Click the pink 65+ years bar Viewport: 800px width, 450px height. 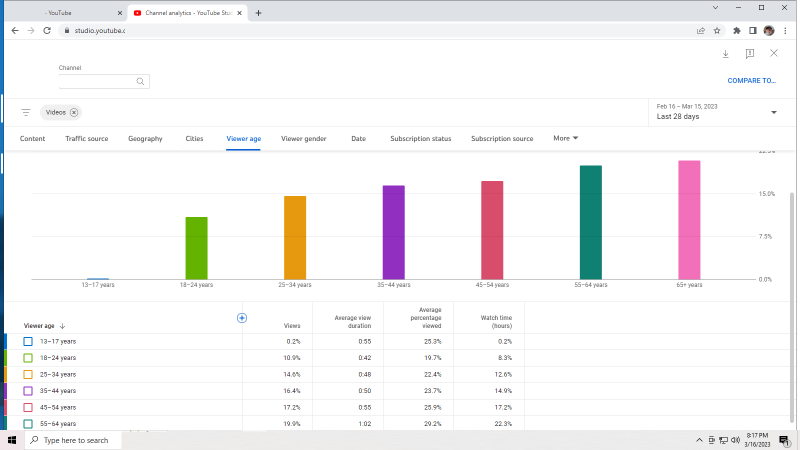click(x=689, y=220)
